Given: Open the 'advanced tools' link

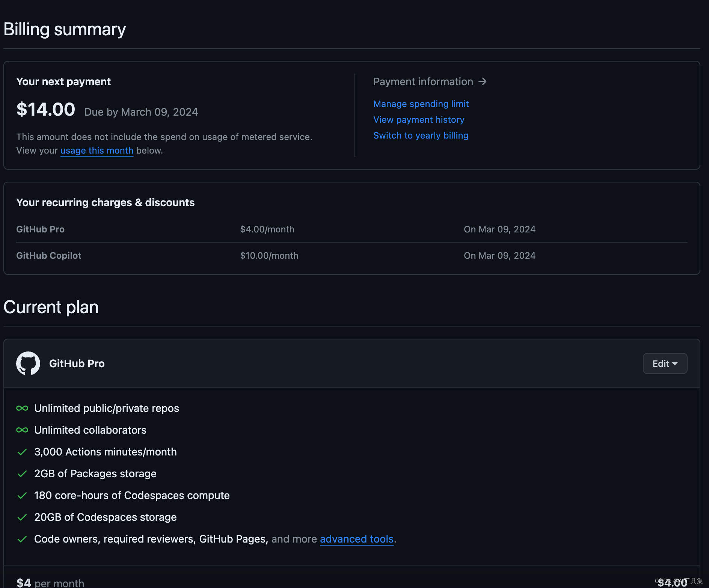Looking at the screenshot, I should [356, 539].
